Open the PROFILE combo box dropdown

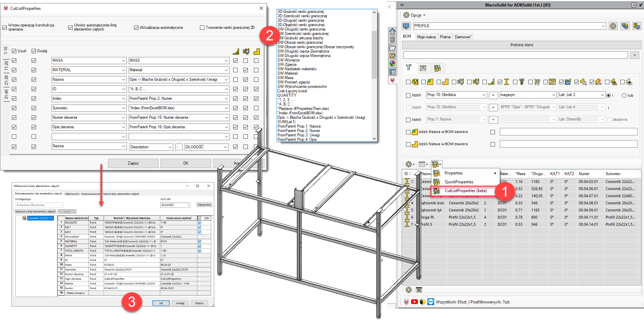[x=603, y=26]
